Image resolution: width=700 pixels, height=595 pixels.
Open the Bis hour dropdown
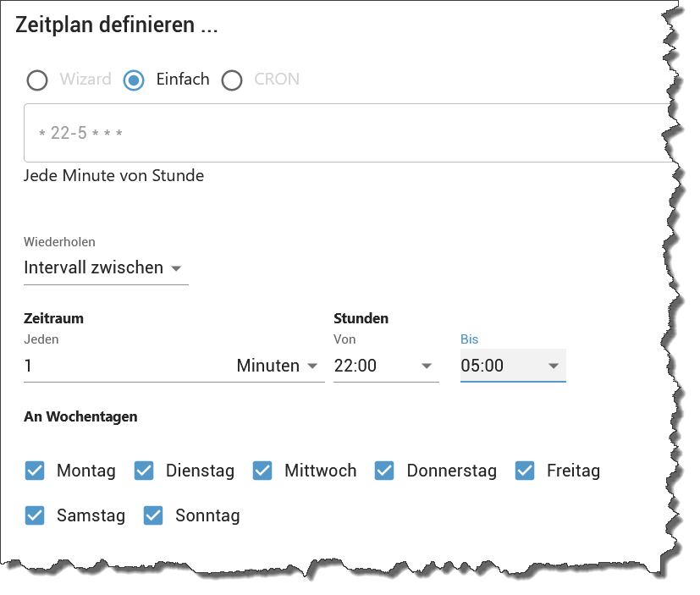pos(512,366)
